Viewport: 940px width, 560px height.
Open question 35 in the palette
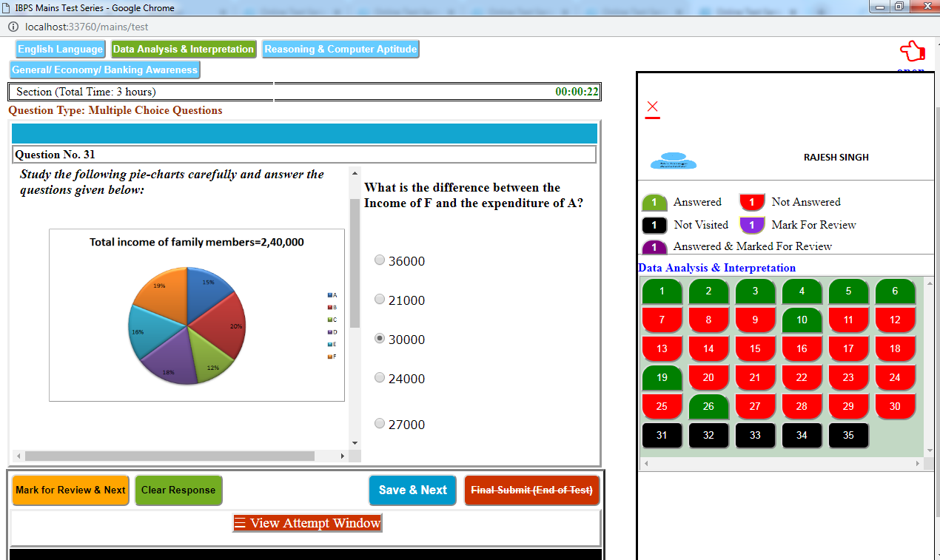pos(848,435)
